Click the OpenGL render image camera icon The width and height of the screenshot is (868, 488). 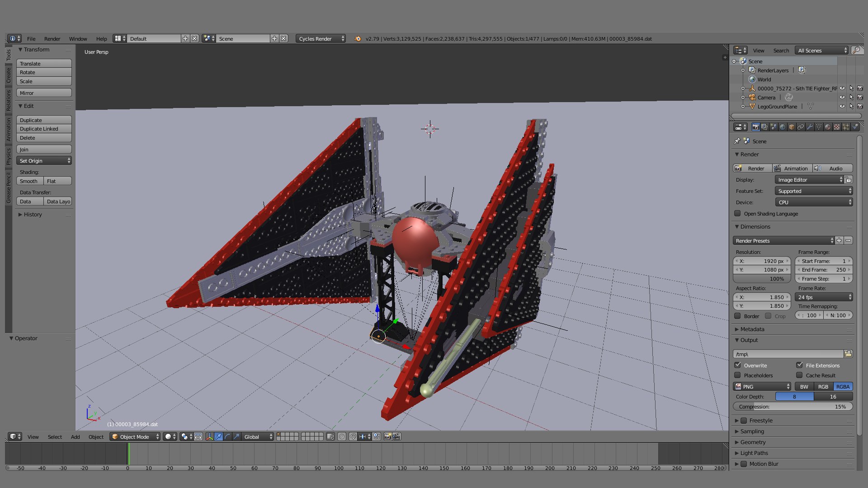(x=387, y=436)
